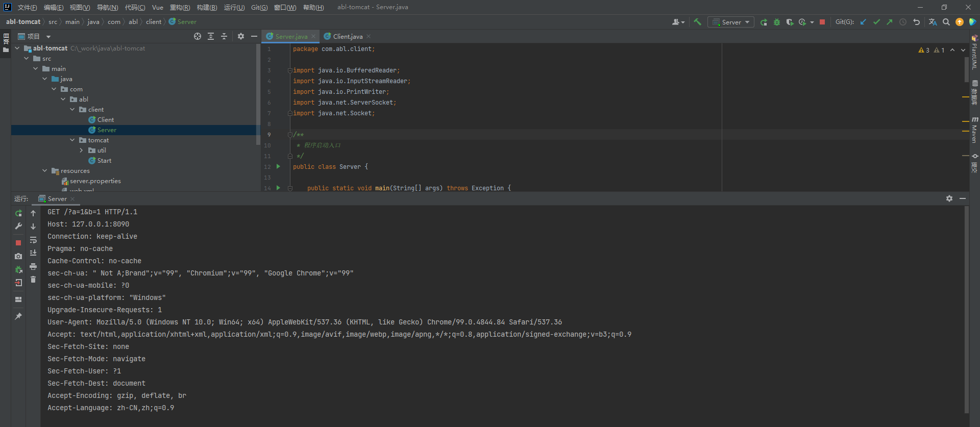Start debugging with the green bug icon
Image resolution: width=980 pixels, height=427 pixels.
point(777,22)
